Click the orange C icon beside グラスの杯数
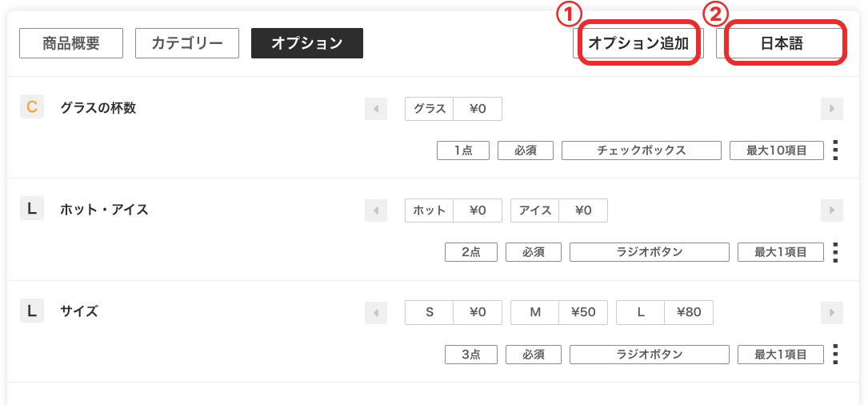 [31, 107]
